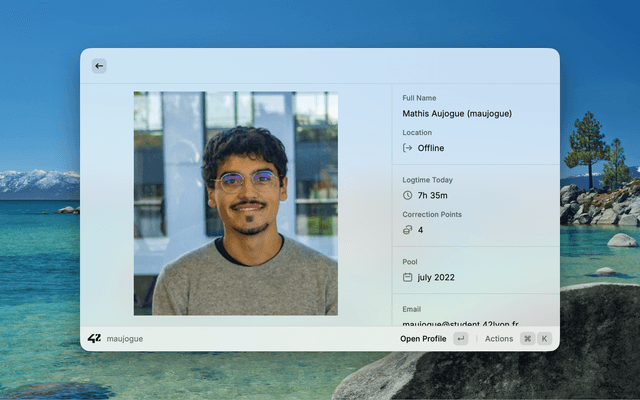
Task: Select the 7h 35m logtime value
Action: [432, 196]
